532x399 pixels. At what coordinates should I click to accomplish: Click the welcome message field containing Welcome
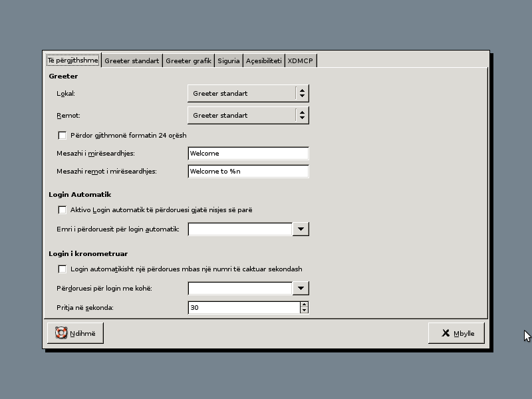coord(248,154)
